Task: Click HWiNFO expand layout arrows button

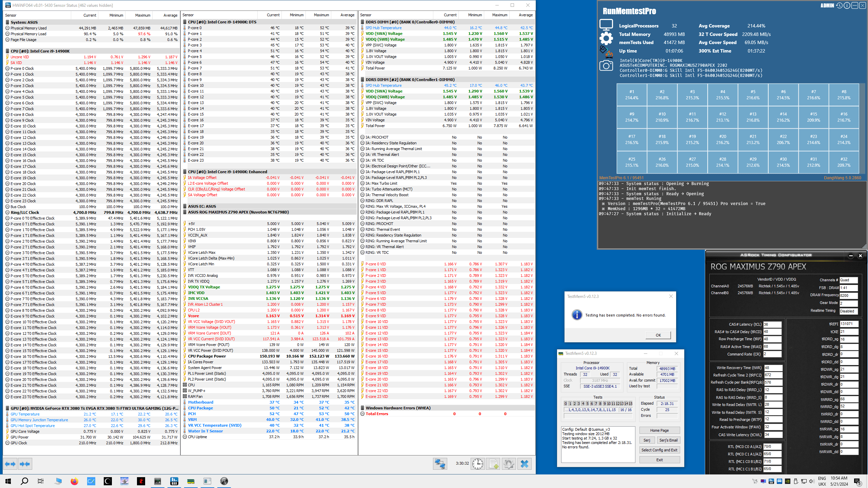Action: pos(11,464)
